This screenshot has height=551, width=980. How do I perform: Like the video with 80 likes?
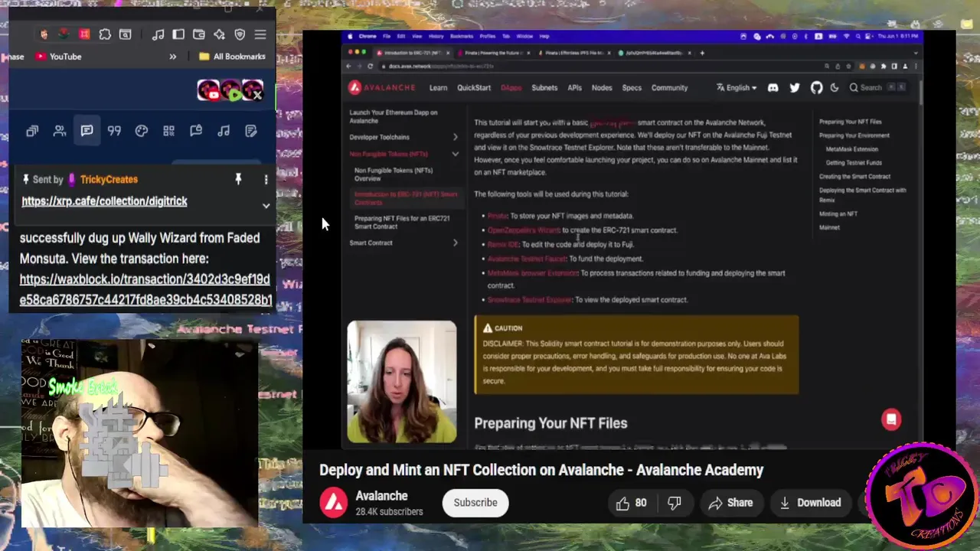click(632, 503)
